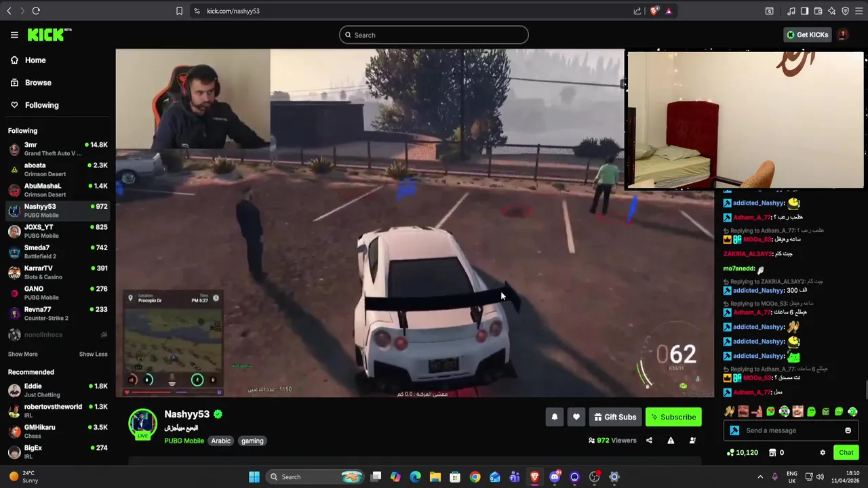868x488 pixels.
Task: Collapse the list with Show Less
Action: click(x=93, y=354)
